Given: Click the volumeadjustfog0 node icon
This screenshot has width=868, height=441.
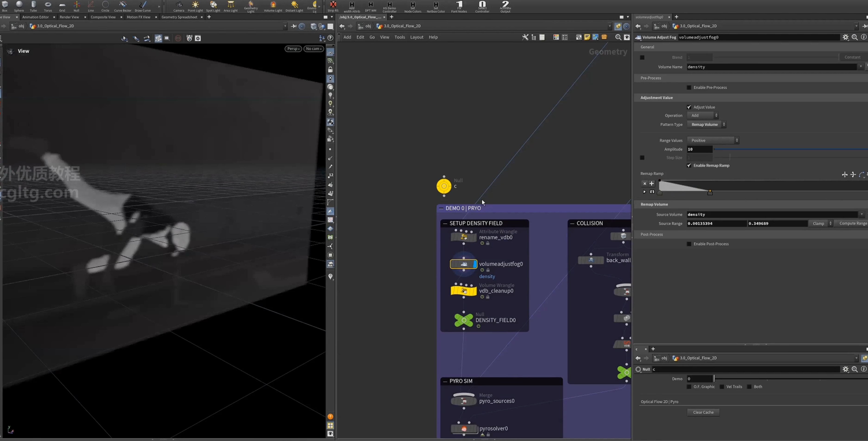Looking at the screenshot, I should click(x=464, y=264).
